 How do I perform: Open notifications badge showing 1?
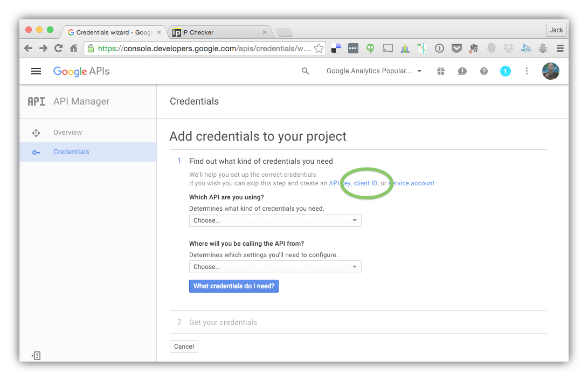tap(505, 71)
